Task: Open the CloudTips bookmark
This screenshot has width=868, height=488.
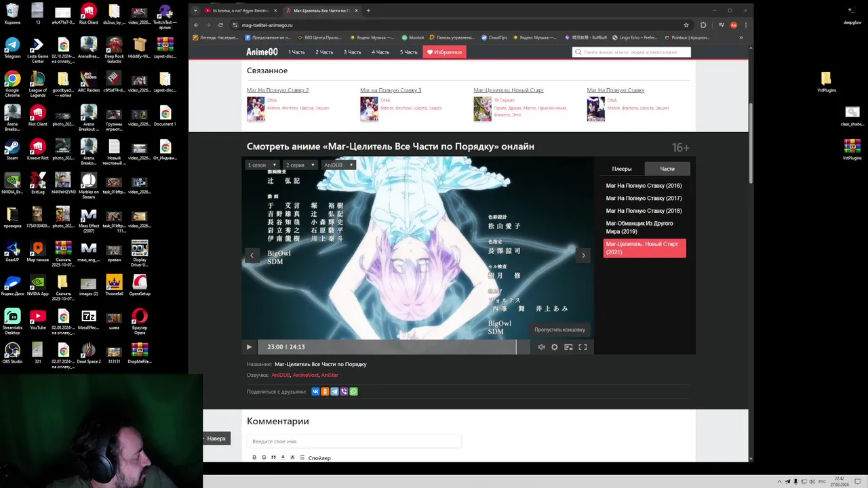Action: 494,38
